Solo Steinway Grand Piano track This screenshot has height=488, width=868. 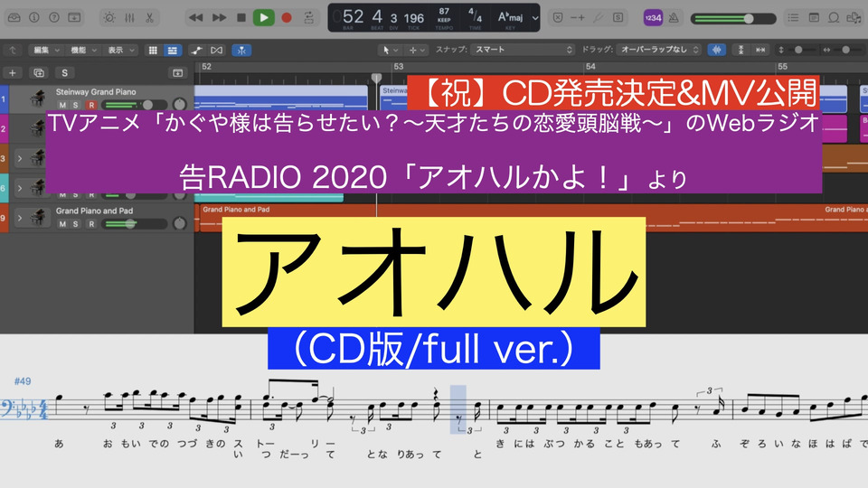76,105
